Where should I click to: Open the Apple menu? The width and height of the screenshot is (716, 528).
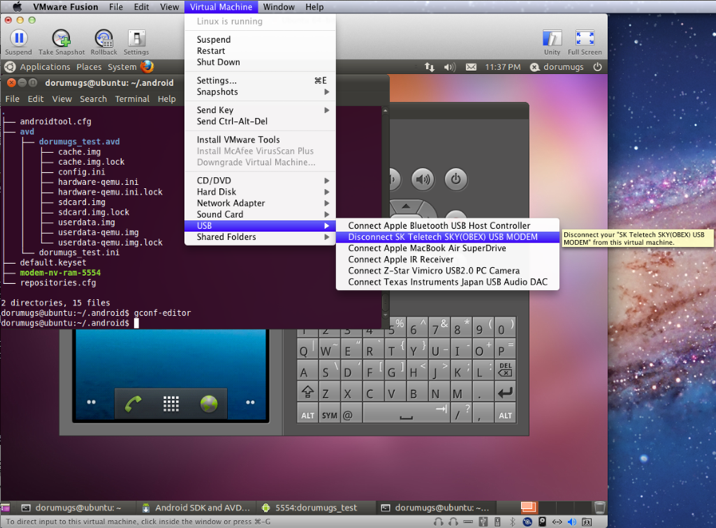17,7
